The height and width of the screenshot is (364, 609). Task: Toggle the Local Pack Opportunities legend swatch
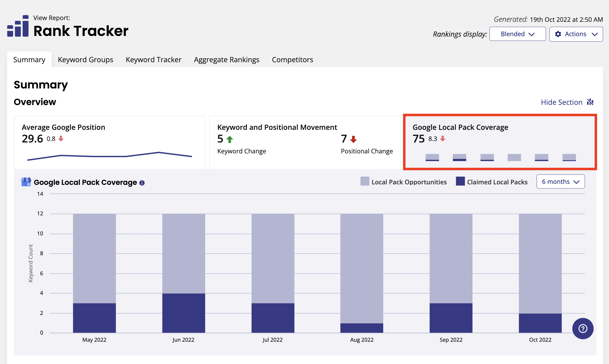pyautogui.click(x=365, y=181)
